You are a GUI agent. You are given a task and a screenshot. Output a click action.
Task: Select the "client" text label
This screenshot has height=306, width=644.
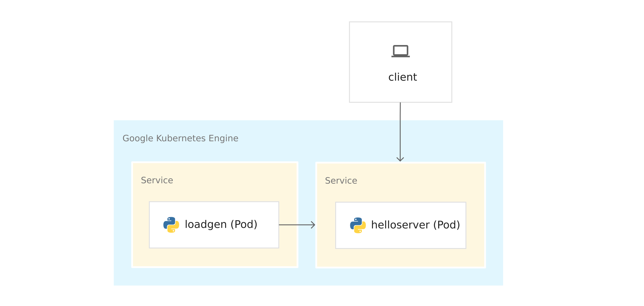[x=402, y=77]
